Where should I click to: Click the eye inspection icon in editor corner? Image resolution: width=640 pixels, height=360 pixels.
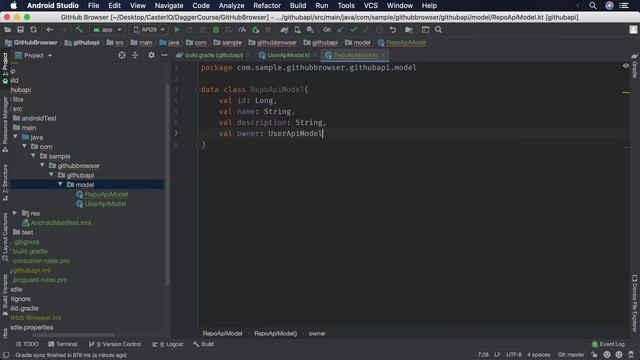(626, 66)
